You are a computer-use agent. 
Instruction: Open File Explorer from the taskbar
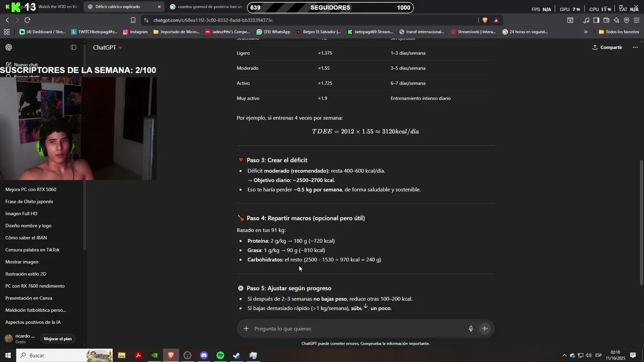122,355
